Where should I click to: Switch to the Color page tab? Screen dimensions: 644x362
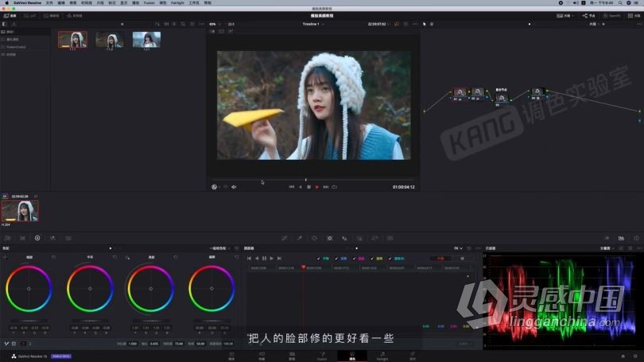352,356
